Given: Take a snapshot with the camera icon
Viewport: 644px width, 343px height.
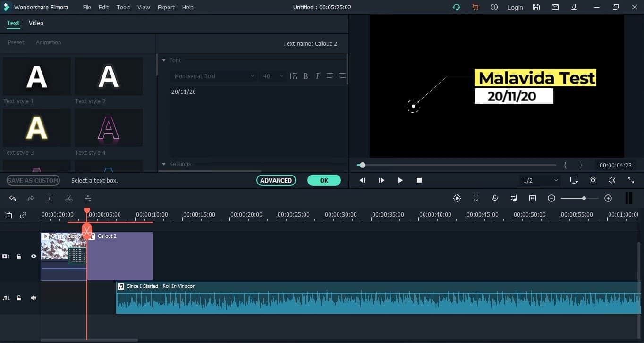Looking at the screenshot, I should tap(593, 180).
